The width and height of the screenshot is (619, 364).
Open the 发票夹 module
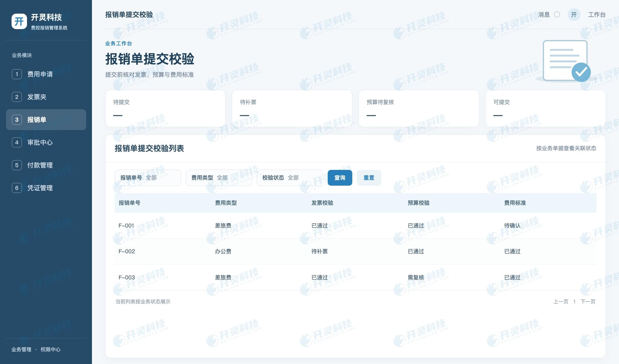(x=46, y=97)
